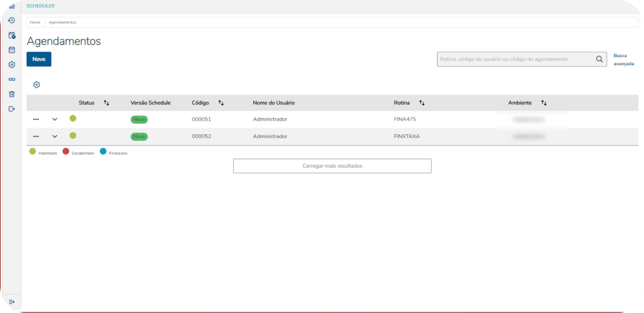This screenshot has width=644, height=313.
Task: Toggle sort on the Código column
Action: pos(221,102)
